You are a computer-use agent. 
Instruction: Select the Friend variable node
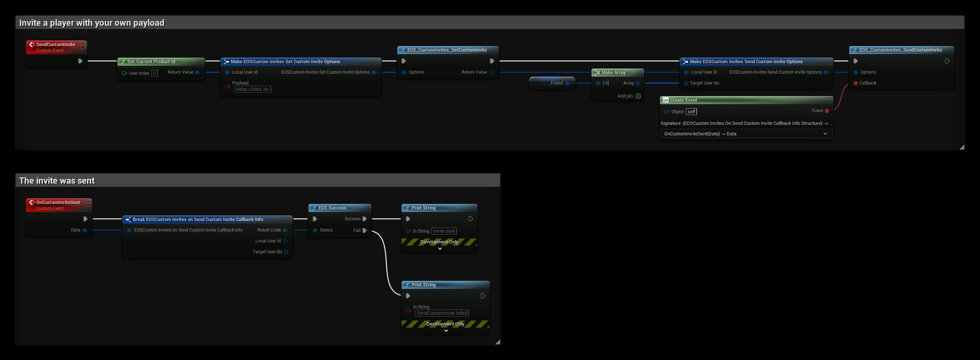(552, 83)
